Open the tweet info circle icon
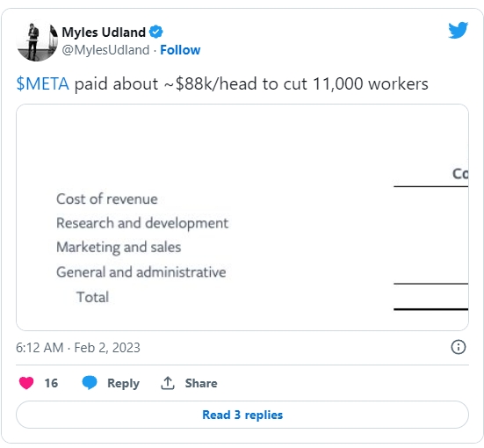 458,347
